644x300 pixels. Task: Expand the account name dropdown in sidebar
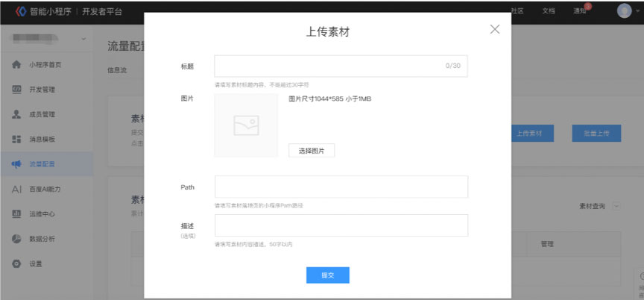[x=82, y=38]
